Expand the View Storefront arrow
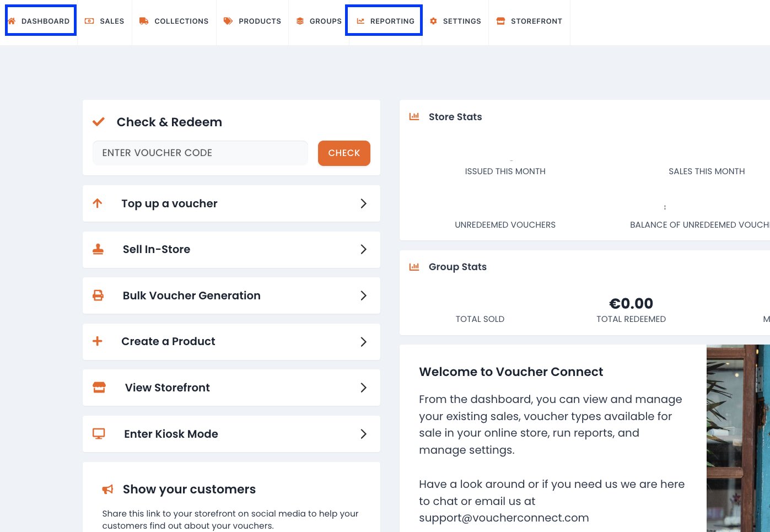 coord(363,388)
